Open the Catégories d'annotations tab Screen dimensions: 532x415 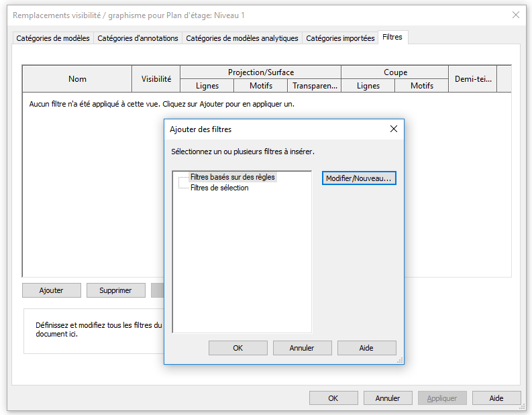138,38
